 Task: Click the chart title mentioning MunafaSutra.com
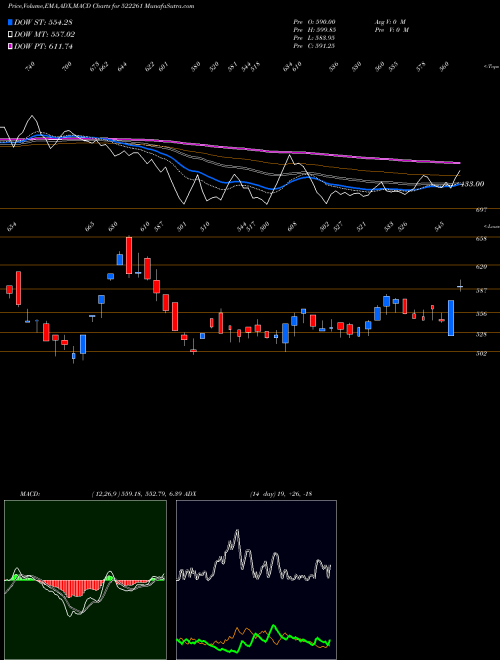point(101,7)
